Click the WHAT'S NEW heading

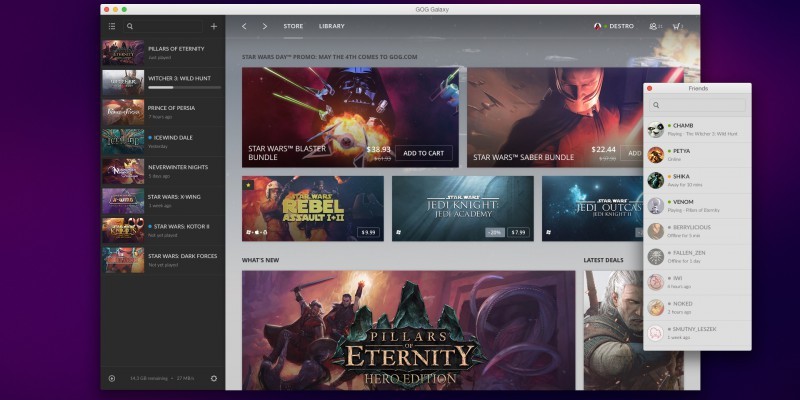pos(260,260)
